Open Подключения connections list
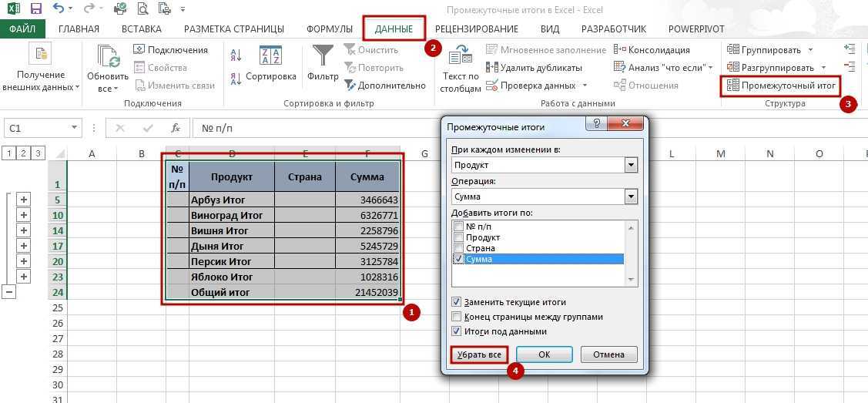868x403 pixels. [171, 50]
